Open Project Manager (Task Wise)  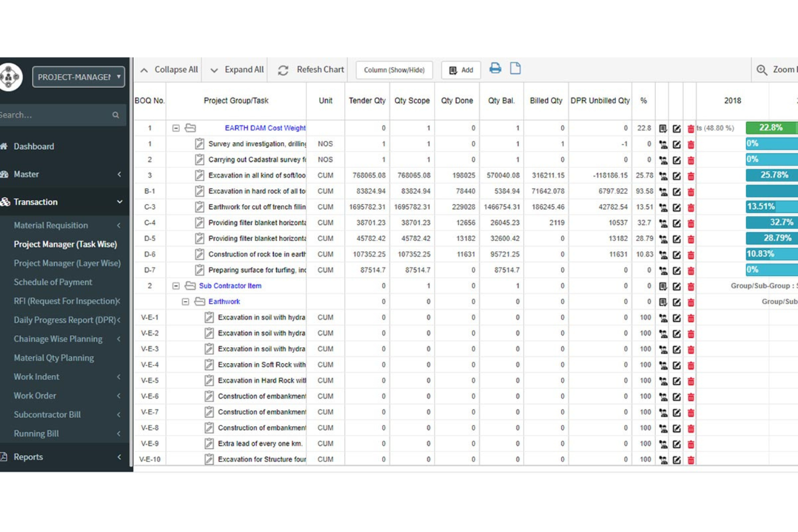(65, 244)
